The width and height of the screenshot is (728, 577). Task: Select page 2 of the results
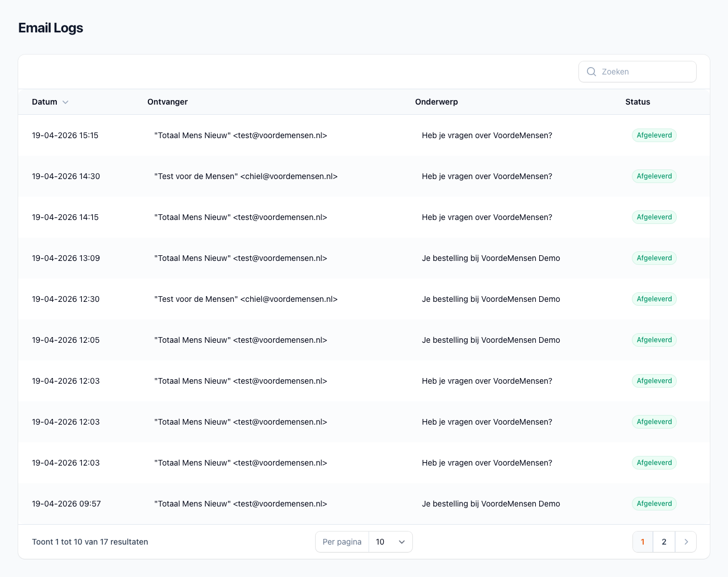664,542
